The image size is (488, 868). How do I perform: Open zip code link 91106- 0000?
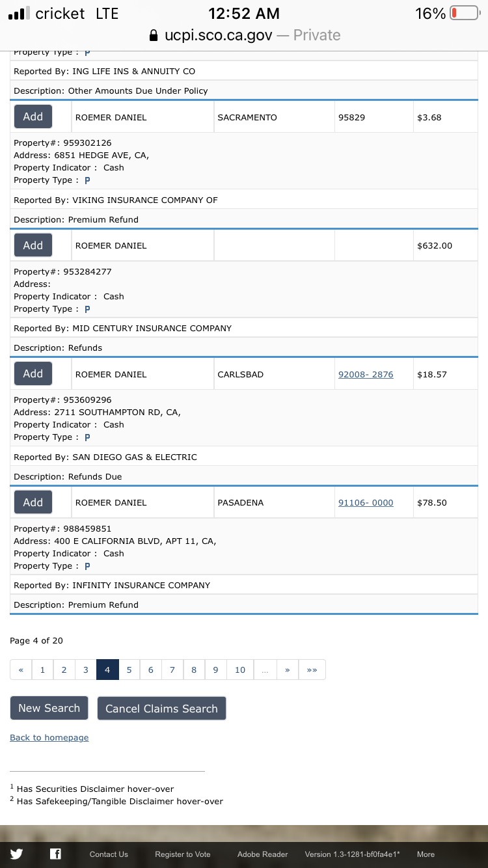(366, 502)
